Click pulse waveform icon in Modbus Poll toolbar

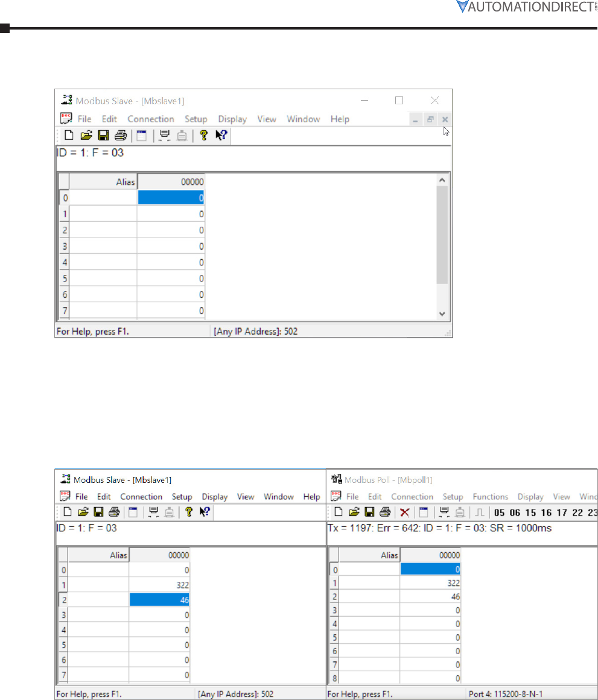(480, 512)
